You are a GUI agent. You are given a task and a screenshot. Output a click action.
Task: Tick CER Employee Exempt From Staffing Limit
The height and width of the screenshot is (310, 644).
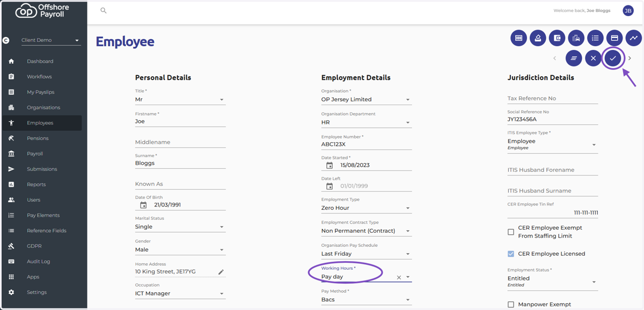tap(511, 232)
